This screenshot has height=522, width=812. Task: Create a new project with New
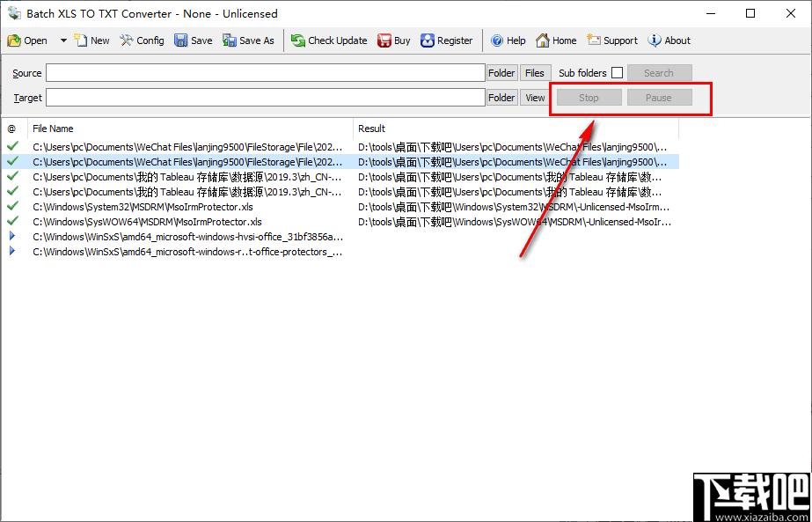91,40
